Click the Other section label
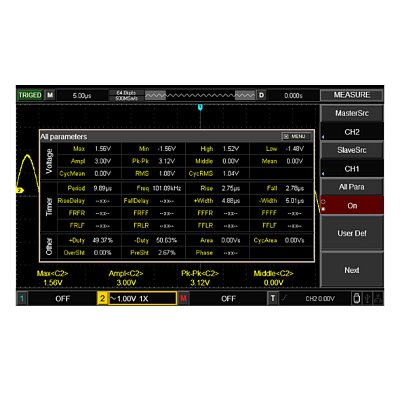 coord(49,247)
